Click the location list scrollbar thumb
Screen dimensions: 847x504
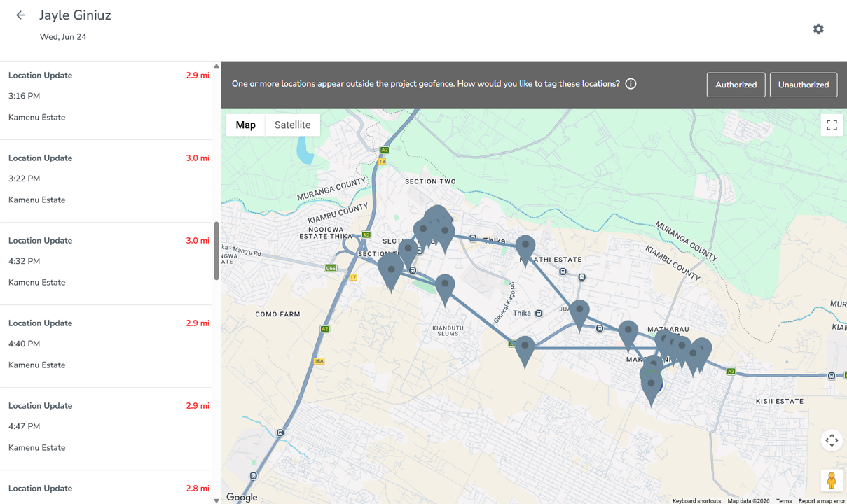pyautogui.click(x=216, y=251)
